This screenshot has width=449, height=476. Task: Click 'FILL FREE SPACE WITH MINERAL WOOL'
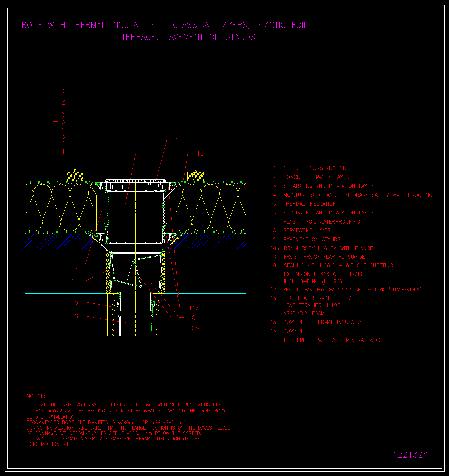point(333,340)
